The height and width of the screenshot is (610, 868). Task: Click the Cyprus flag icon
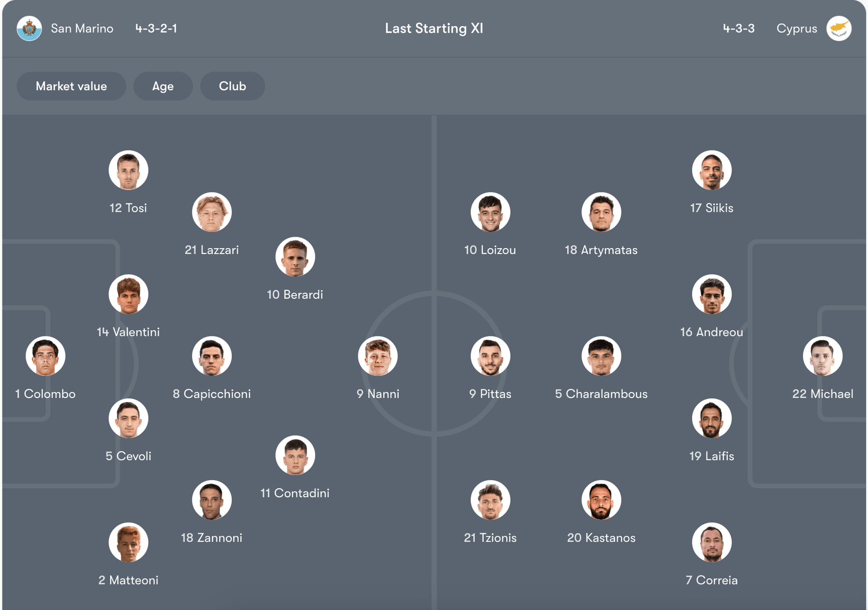(x=838, y=29)
